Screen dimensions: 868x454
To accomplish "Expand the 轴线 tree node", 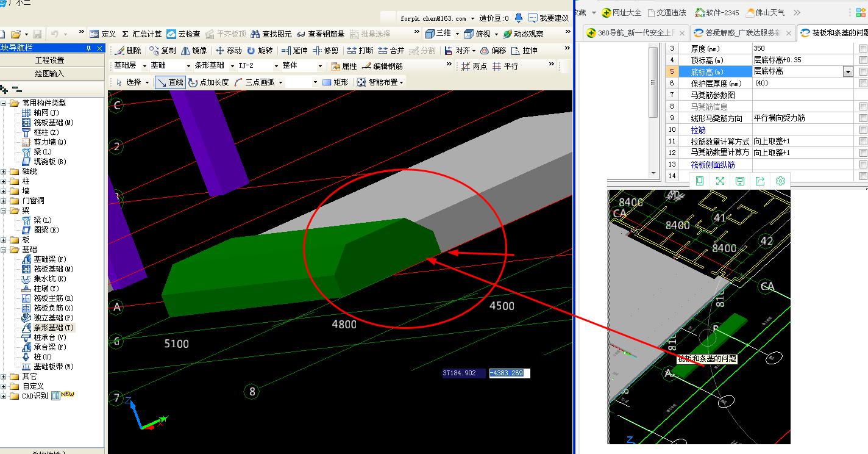I will [x=4, y=171].
